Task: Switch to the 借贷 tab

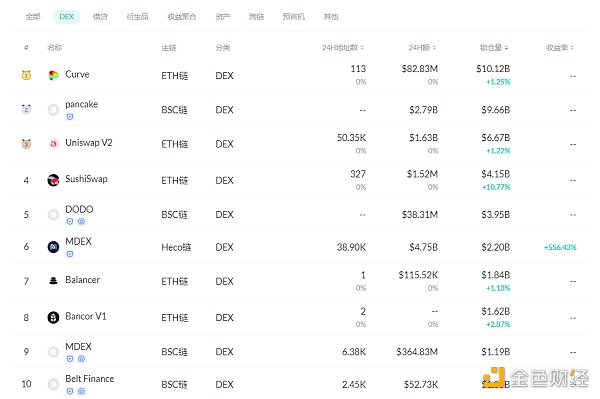Action: click(100, 16)
